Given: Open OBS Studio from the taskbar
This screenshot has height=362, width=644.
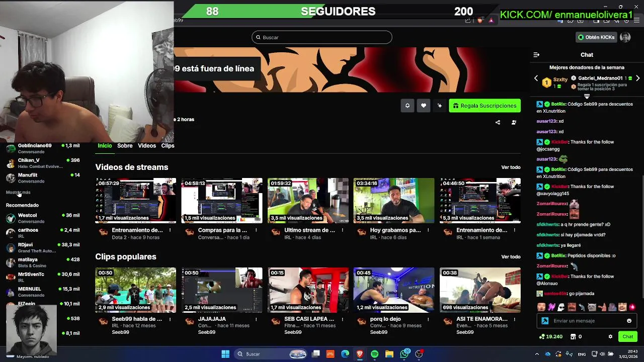Looking at the screenshot, I should pyautogui.click(x=419, y=354).
